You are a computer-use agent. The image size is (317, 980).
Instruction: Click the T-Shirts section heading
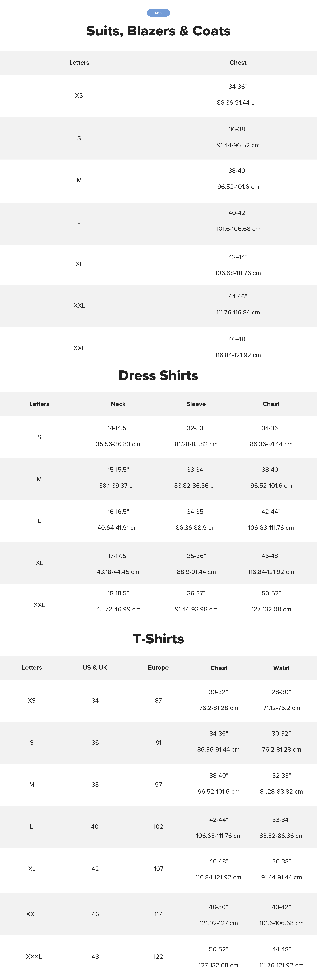point(158,639)
